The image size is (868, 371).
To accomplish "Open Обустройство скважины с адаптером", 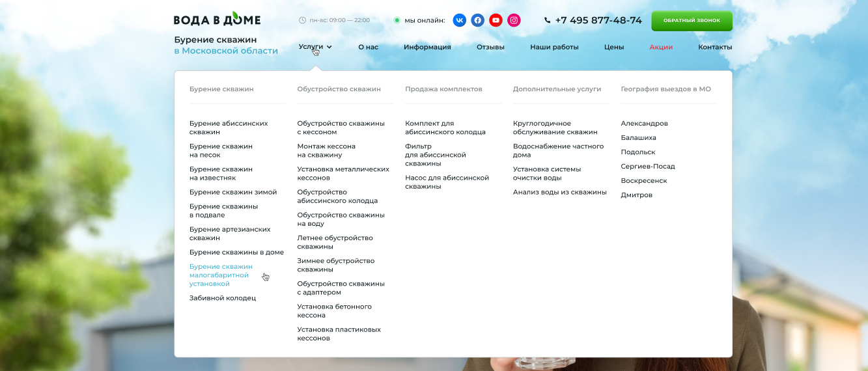I will (x=341, y=288).
